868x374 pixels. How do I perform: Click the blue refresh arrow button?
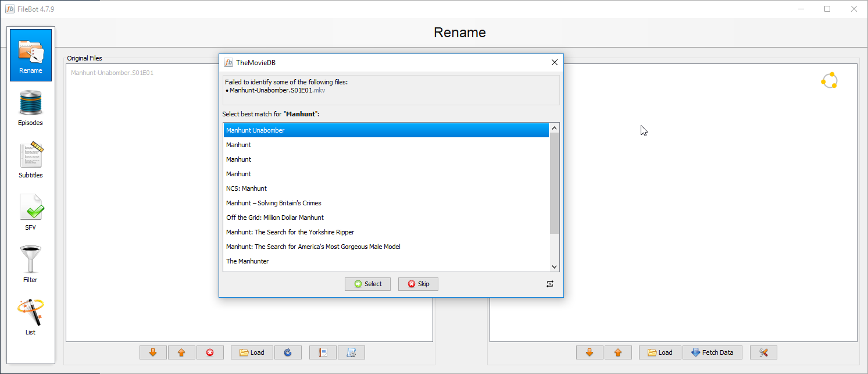(288, 352)
